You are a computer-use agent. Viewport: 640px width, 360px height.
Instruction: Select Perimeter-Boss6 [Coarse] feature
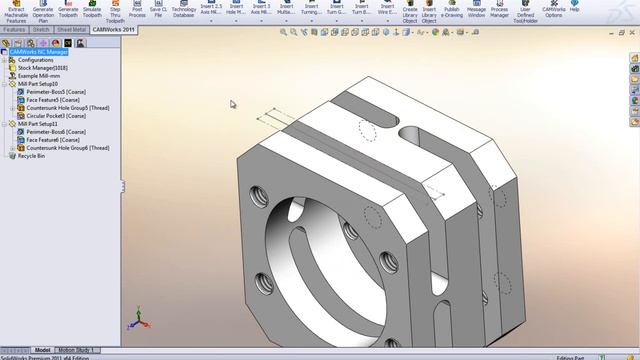pos(56,132)
